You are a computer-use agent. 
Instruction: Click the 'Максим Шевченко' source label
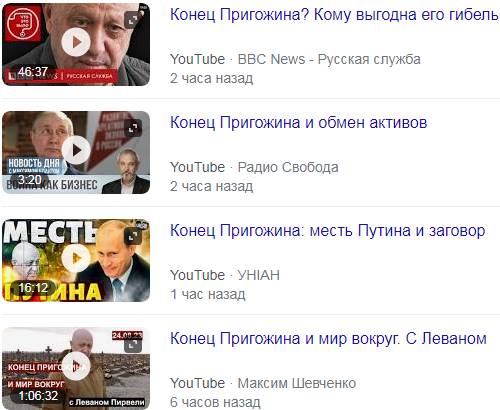tap(297, 383)
